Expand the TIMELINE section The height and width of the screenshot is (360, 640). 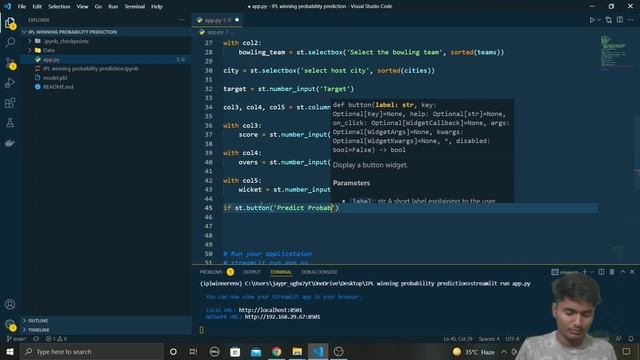pyautogui.click(x=106, y=330)
